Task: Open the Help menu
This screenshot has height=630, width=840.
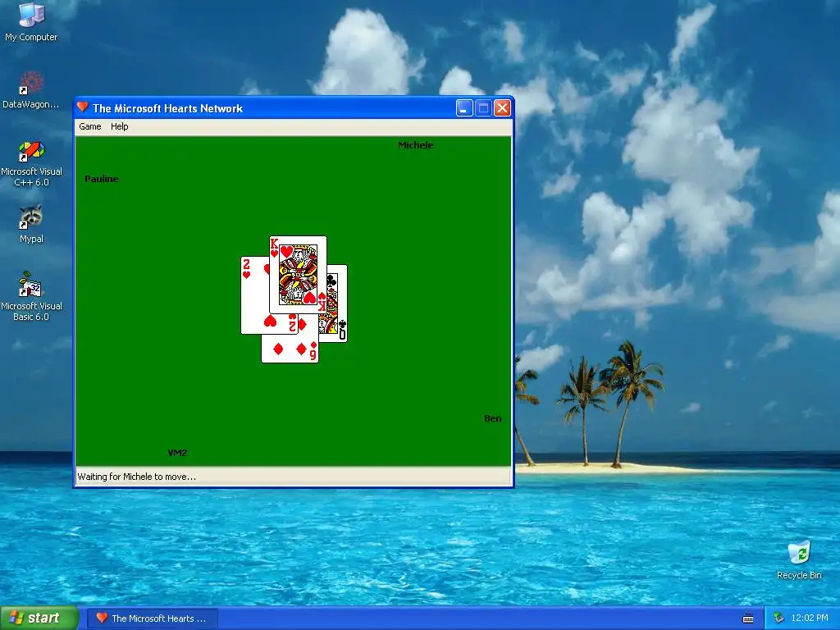Action: (120, 126)
